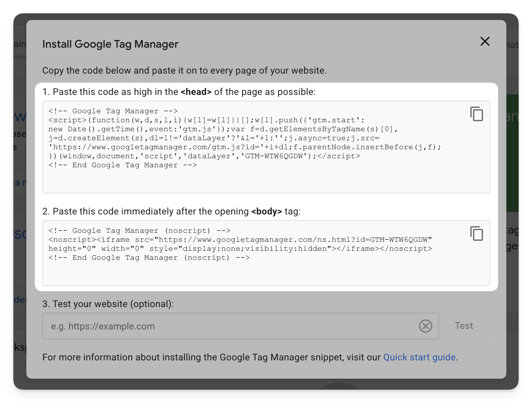Click the bold <body> text in step 2
Screen dimensions: 532x403
click(x=267, y=211)
